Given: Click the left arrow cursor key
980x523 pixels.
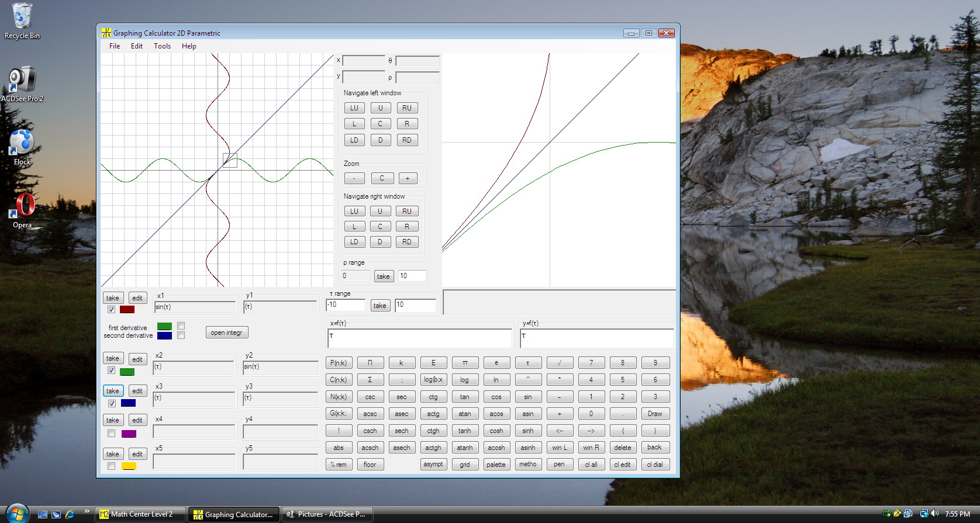Looking at the screenshot, I should pos(560,431).
